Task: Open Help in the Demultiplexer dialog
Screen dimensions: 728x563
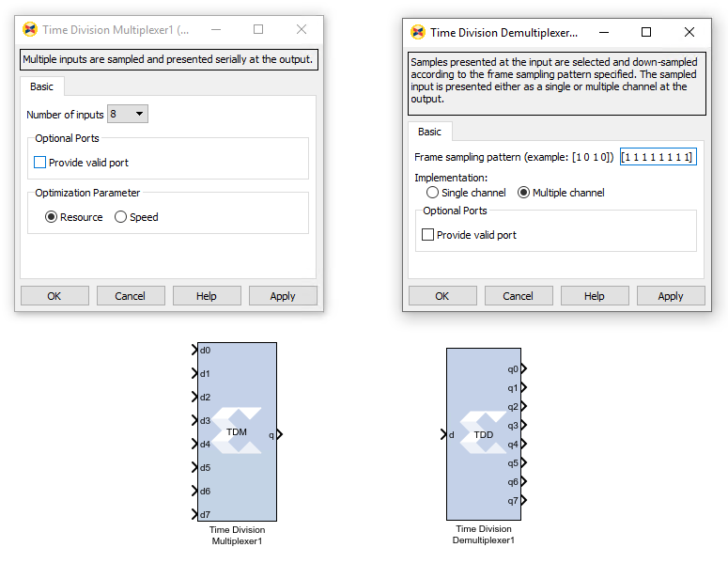Action: coord(595,296)
